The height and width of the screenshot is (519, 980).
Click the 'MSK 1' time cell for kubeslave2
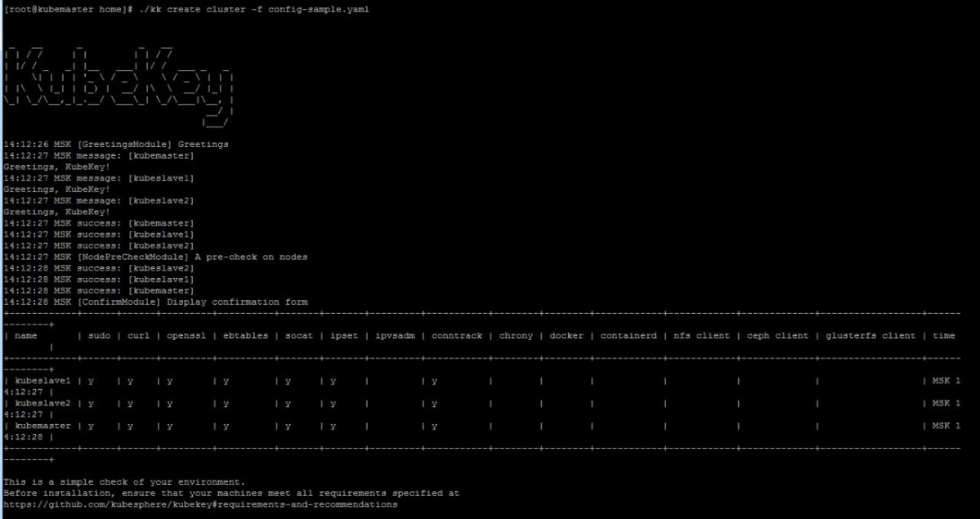(946, 403)
